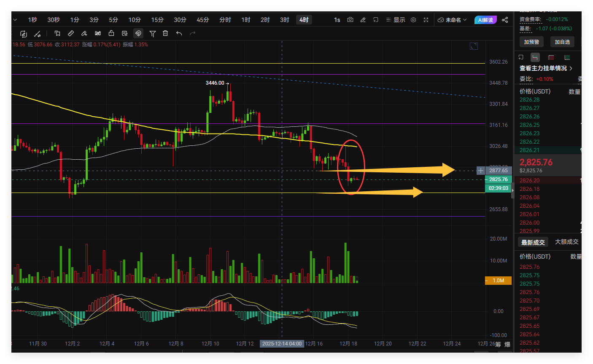
Task: Open the 未命名 layout dropdown
Action: [x=452, y=20]
